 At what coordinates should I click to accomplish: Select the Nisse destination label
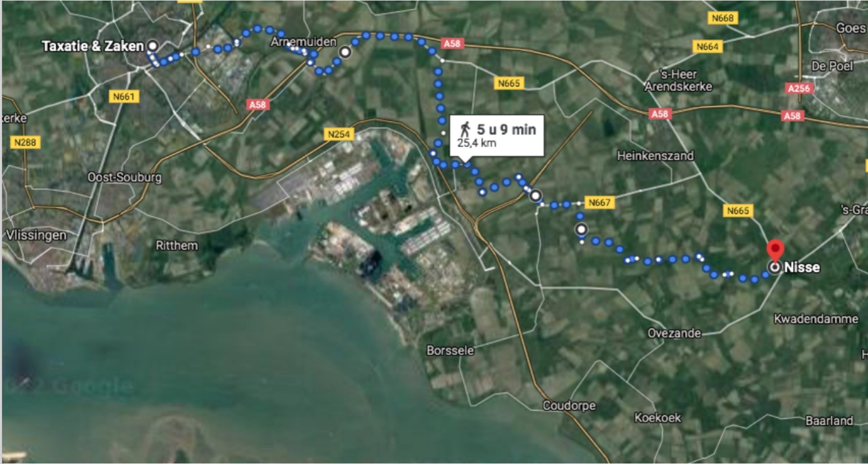(802, 268)
